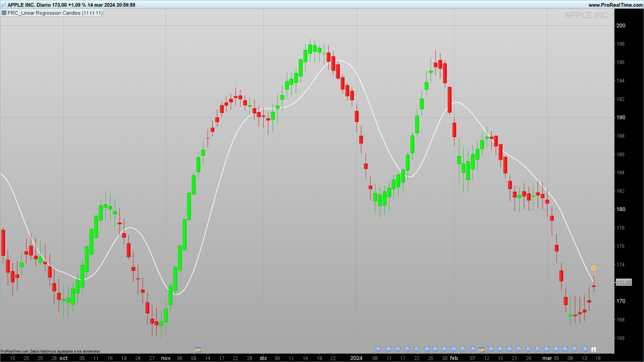Click the 2024 label on the date axis
The width and height of the screenshot is (644, 362).
click(x=356, y=358)
